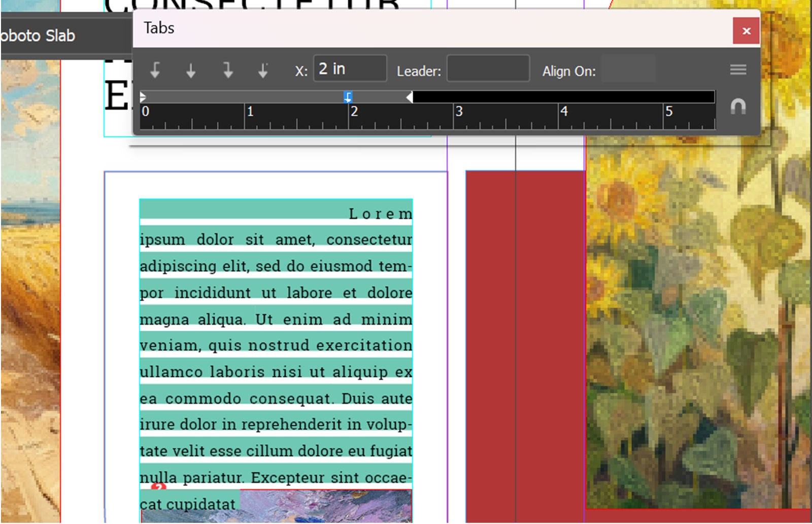
Task: Click the text line beginning ea commodo consequat
Action: (276, 399)
